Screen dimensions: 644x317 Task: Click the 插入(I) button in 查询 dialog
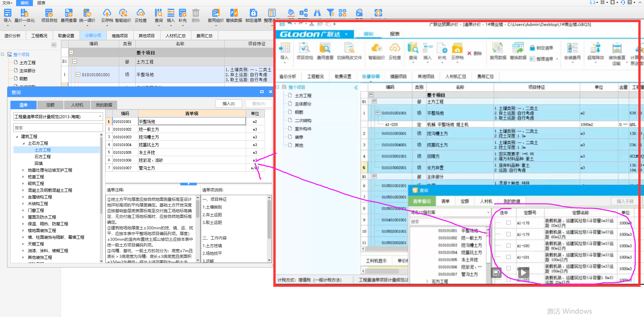[x=229, y=103]
